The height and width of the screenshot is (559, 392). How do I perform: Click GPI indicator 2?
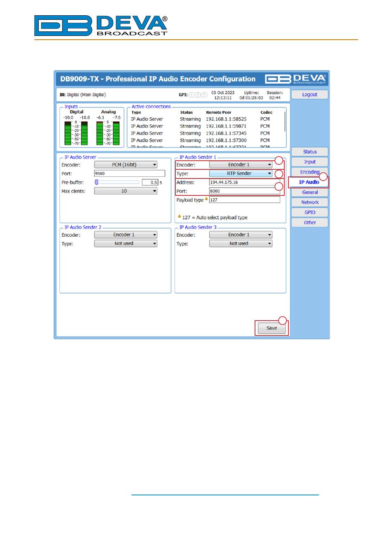pos(198,95)
